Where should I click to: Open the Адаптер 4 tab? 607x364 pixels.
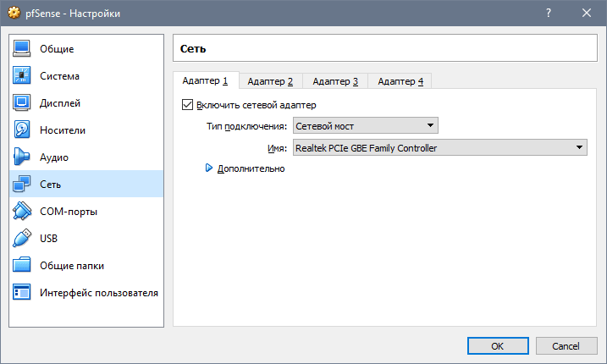[400, 81]
